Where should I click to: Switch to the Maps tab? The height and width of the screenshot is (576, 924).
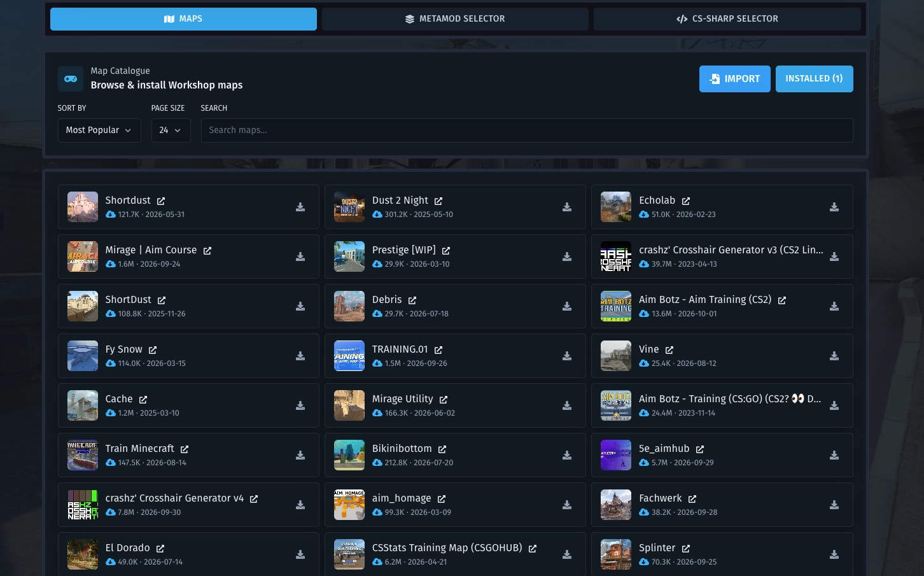pyautogui.click(x=183, y=19)
